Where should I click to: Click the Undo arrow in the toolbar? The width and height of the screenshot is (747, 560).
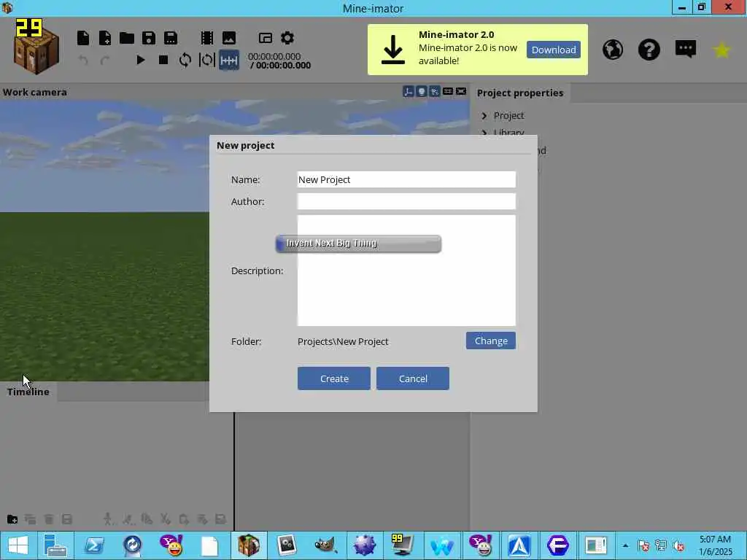pyautogui.click(x=83, y=60)
